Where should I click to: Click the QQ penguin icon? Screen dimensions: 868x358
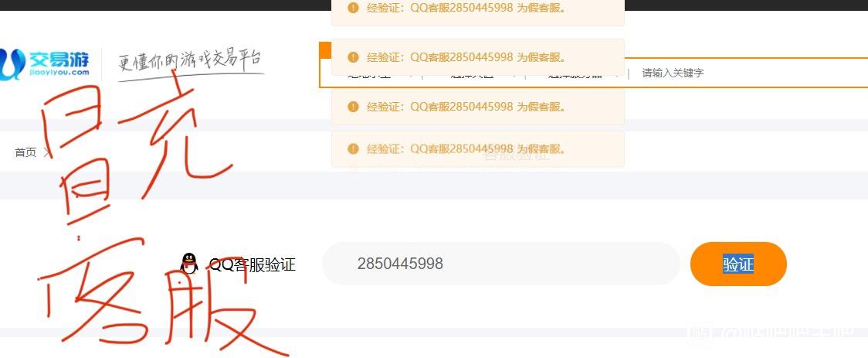(x=189, y=263)
